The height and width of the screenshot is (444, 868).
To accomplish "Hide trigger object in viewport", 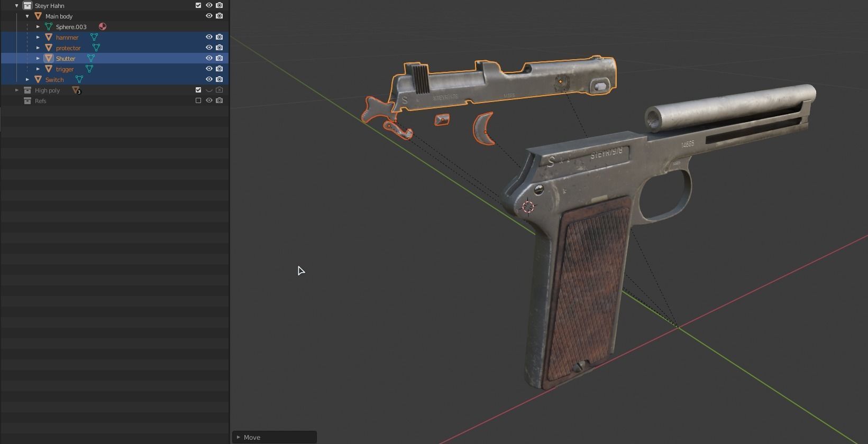I will 209,69.
